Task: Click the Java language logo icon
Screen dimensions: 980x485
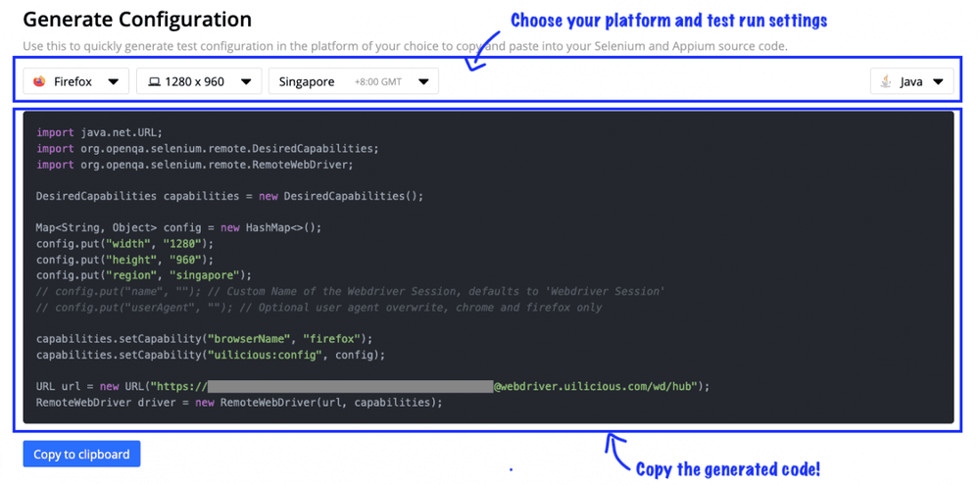Action: click(886, 81)
